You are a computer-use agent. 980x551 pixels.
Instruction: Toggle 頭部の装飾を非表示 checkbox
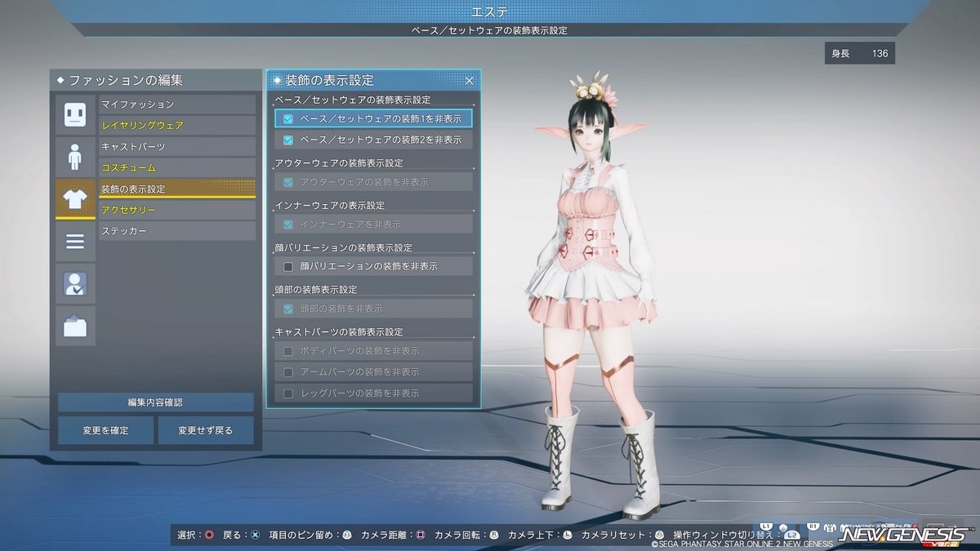[288, 309]
